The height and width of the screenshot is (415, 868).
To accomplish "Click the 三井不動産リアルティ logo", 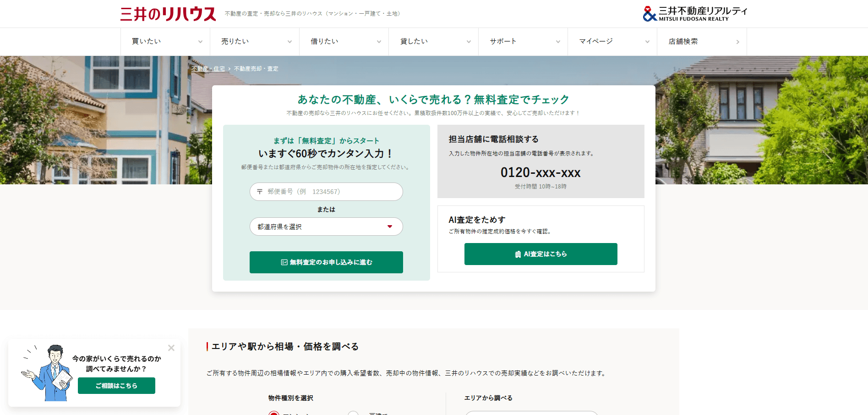I will tap(695, 14).
